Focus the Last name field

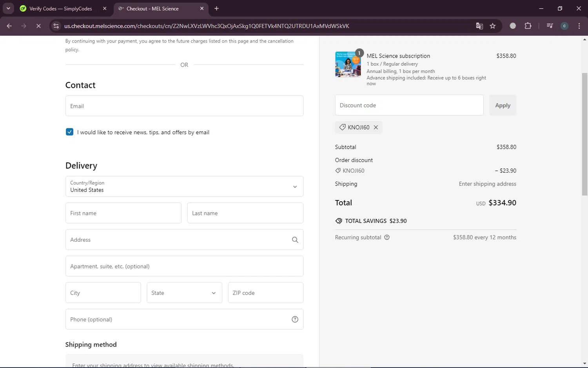pos(245,213)
